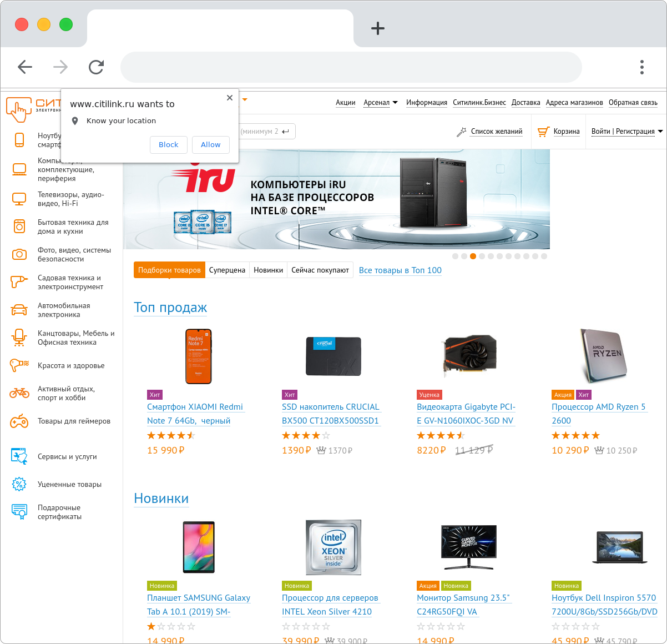This screenshot has height=644, width=667.
Task: Click the browser address bar
Action: [351, 67]
